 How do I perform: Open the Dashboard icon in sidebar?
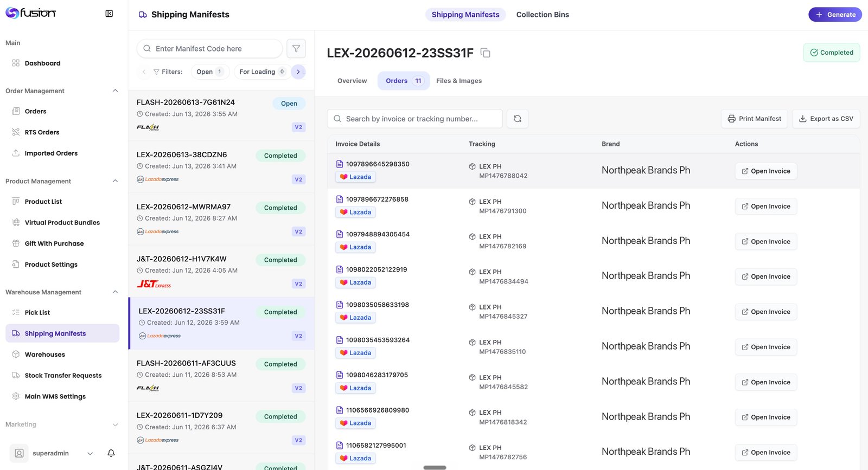tap(16, 63)
